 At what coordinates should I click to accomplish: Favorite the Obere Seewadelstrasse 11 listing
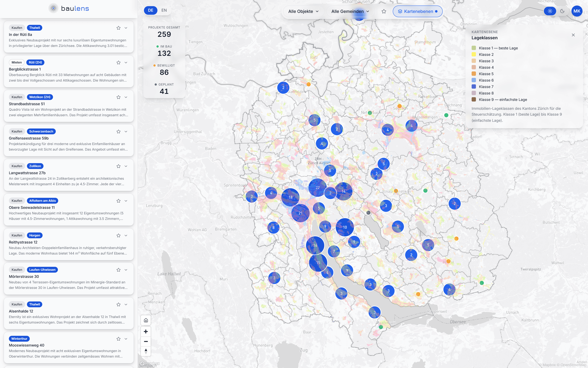118,201
